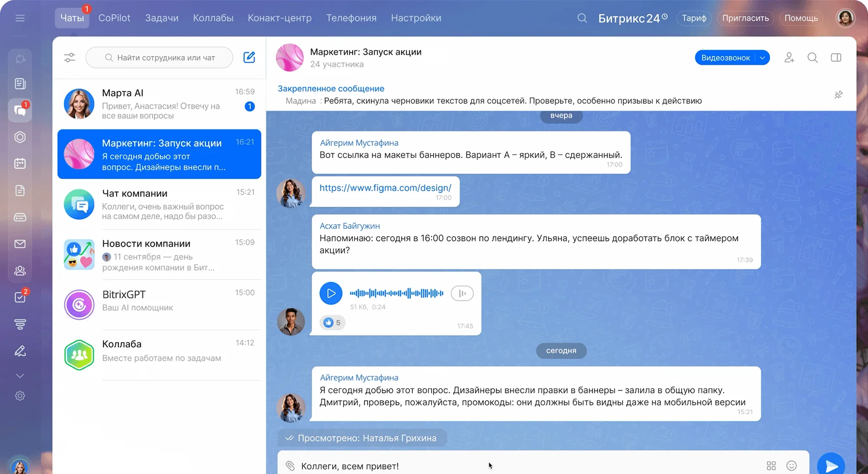
Task: Open the BitrixGPT chat
Action: tap(159, 305)
